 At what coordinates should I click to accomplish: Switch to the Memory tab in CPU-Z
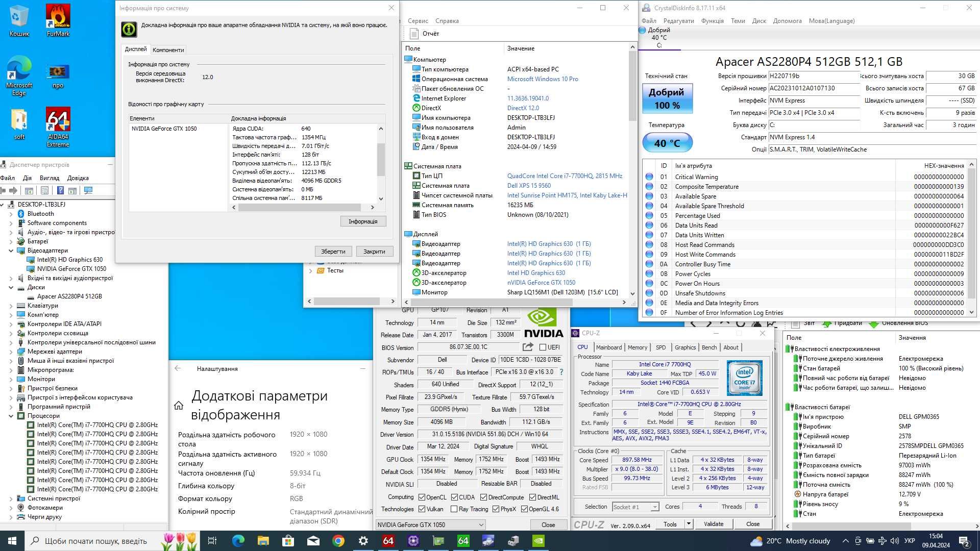[x=637, y=347]
